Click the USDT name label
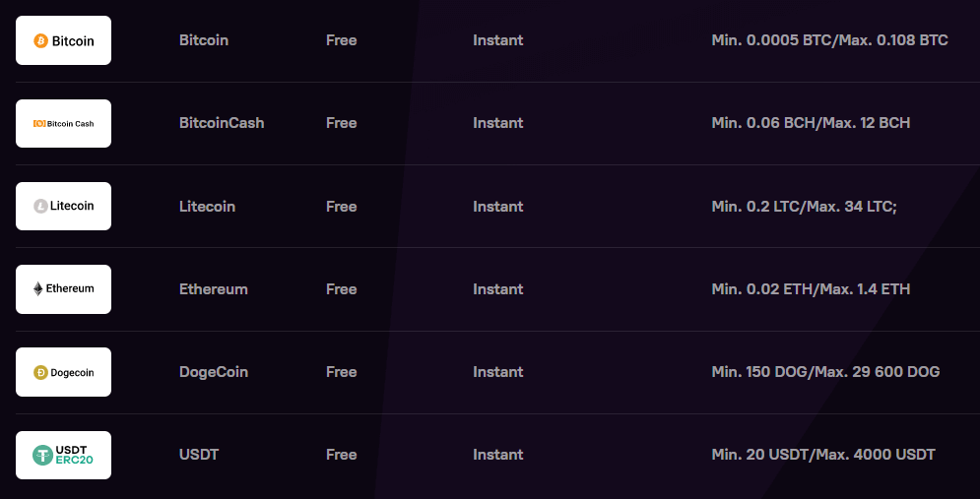Image resolution: width=980 pixels, height=499 pixels. click(x=199, y=455)
